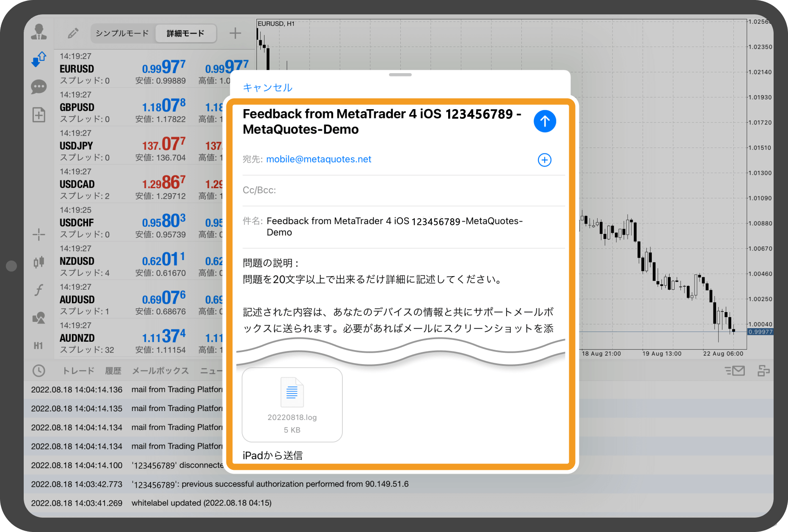This screenshot has height=532, width=788.
Task: Tap the send-mail envelope icon
Action: (x=735, y=371)
